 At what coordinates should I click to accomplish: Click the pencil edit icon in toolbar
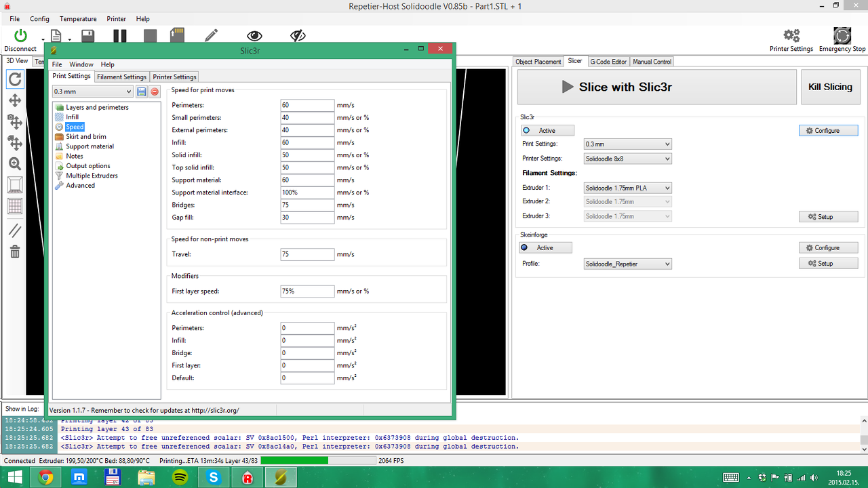coord(211,35)
